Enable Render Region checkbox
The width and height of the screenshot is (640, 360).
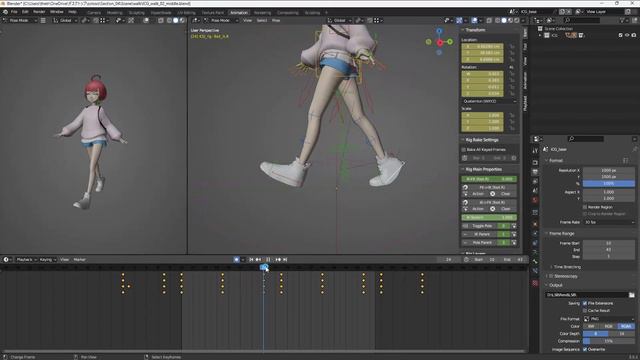[585, 207]
